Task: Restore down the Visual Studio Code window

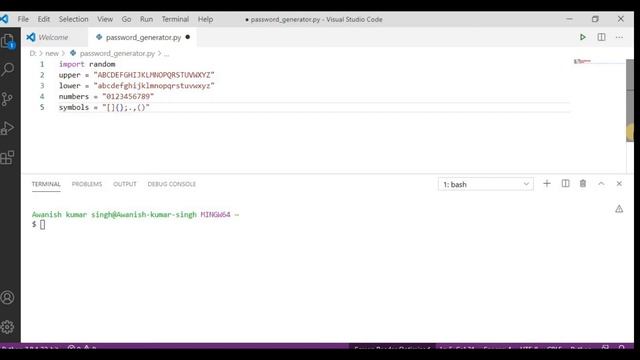Action: coord(595,19)
